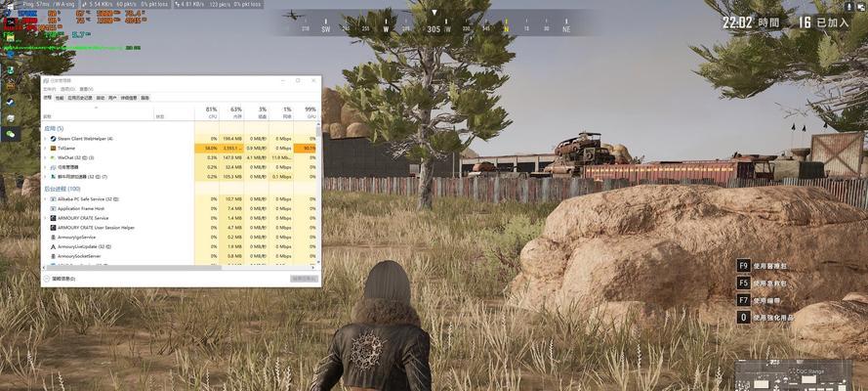Select the 进程 tab
Image resolution: width=868 pixels, height=391 pixels.
[x=48, y=98]
